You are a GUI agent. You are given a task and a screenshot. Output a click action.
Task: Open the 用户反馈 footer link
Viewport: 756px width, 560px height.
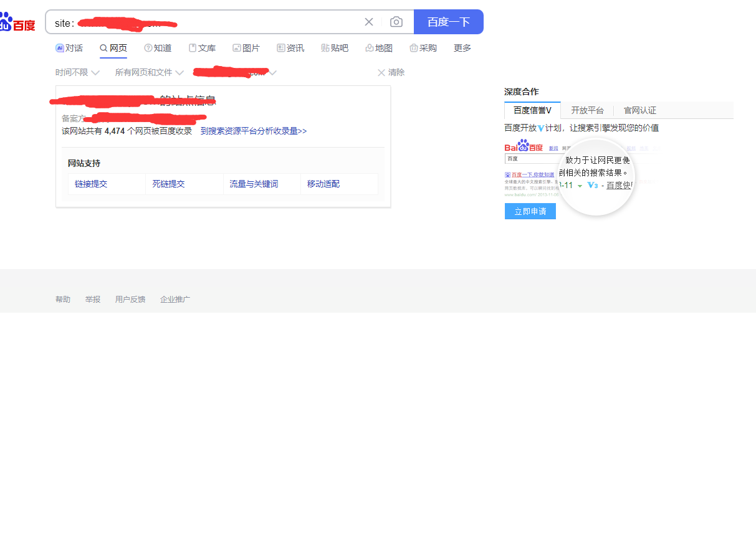pyautogui.click(x=130, y=300)
